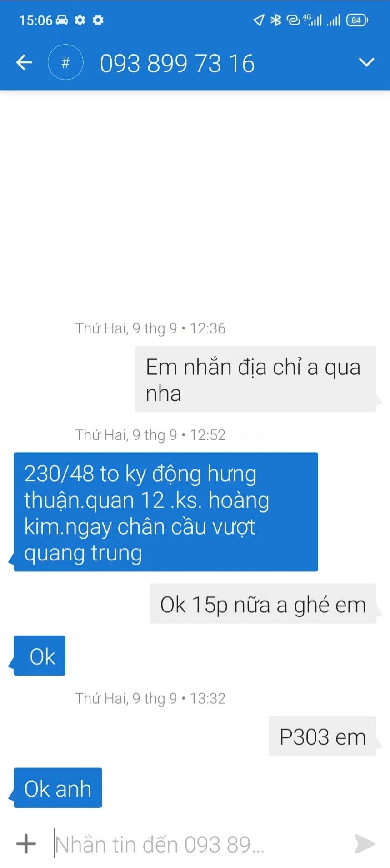Select the '230/48 to ky' address message
Screen dimensions: 390x868
(166, 512)
